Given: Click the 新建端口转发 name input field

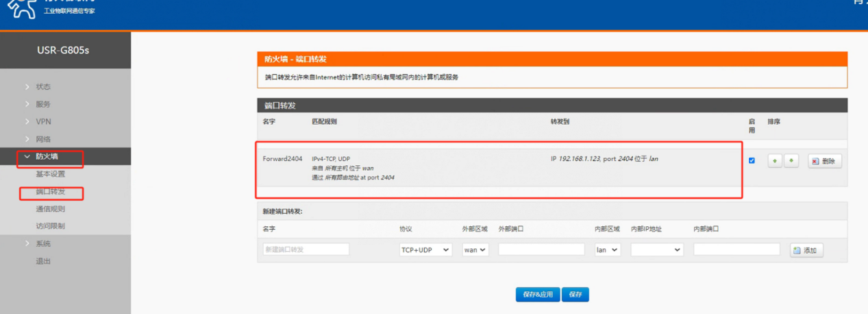Looking at the screenshot, I should click(306, 250).
